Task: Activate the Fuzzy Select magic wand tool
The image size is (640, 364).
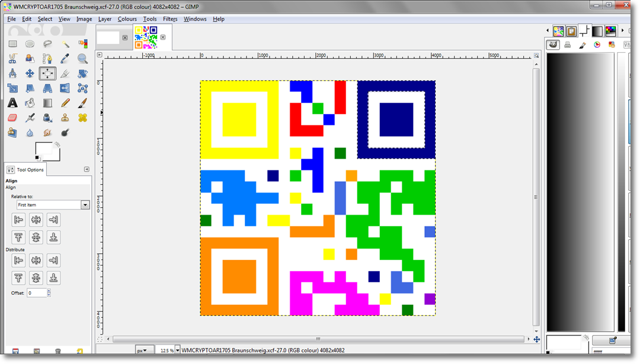Action: click(x=65, y=44)
